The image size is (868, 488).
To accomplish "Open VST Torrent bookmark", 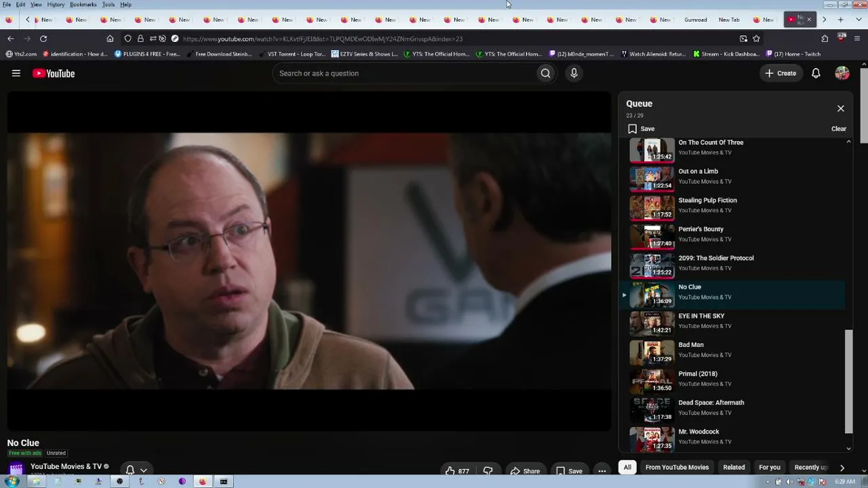I will coord(292,54).
